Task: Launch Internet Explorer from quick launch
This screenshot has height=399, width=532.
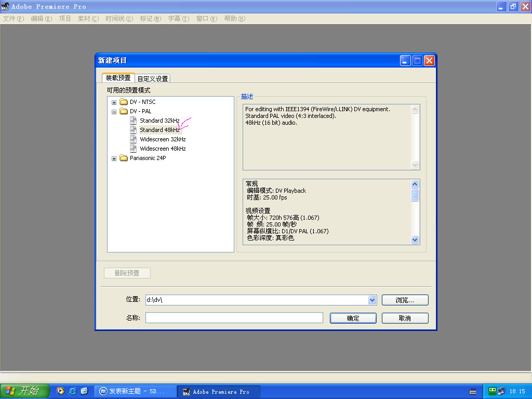Action: 73,391
